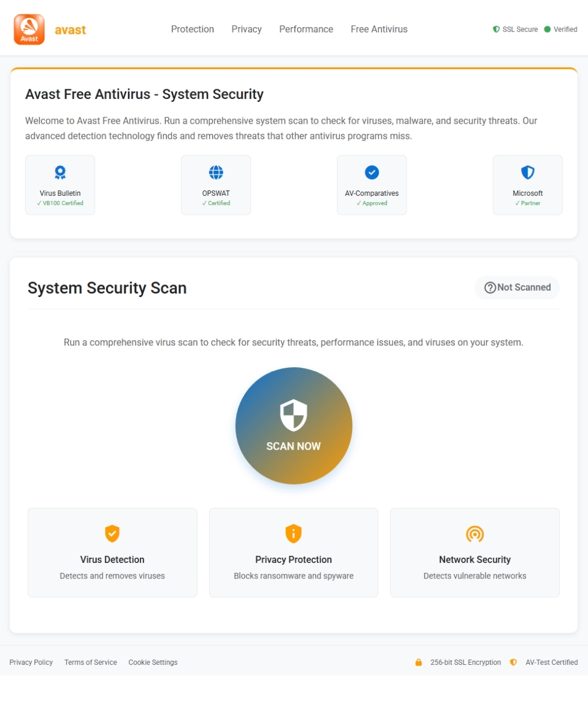Select Free Antivirus in navigation
The image size is (588, 723).
point(379,29)
